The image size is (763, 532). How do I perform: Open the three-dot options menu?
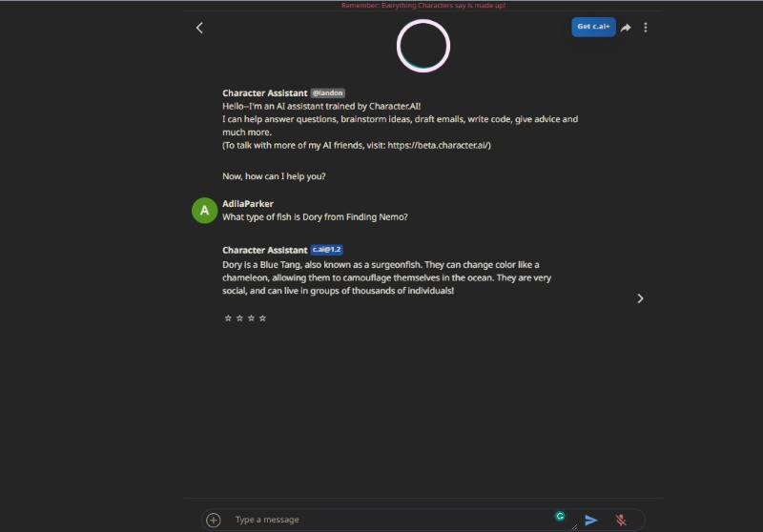(646, 28)
